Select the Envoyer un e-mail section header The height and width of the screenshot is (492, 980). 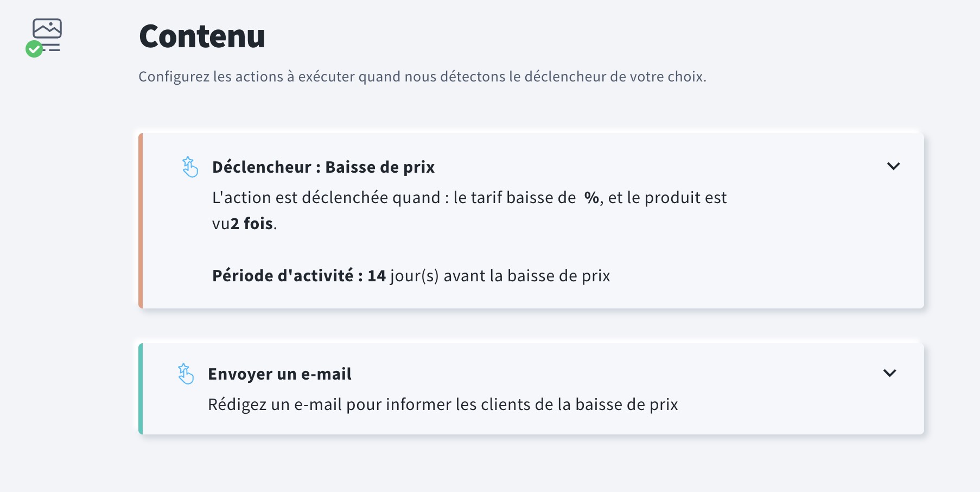click(x=279, y=374)
